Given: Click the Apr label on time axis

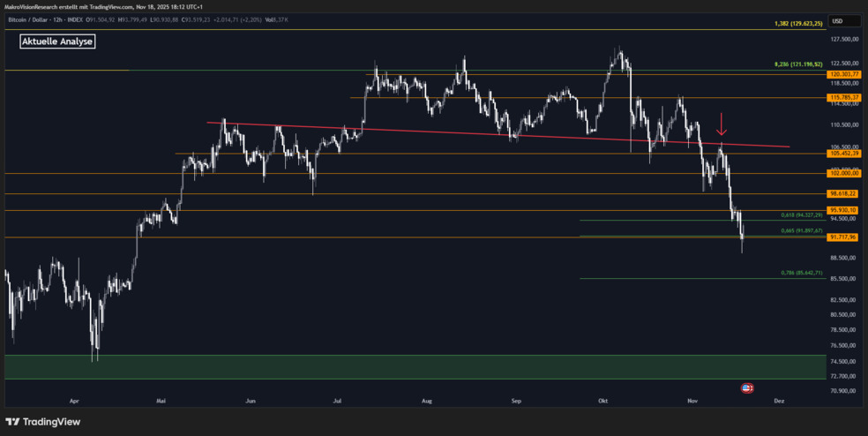Looking at the screenshot, I should tap(73, 400).
